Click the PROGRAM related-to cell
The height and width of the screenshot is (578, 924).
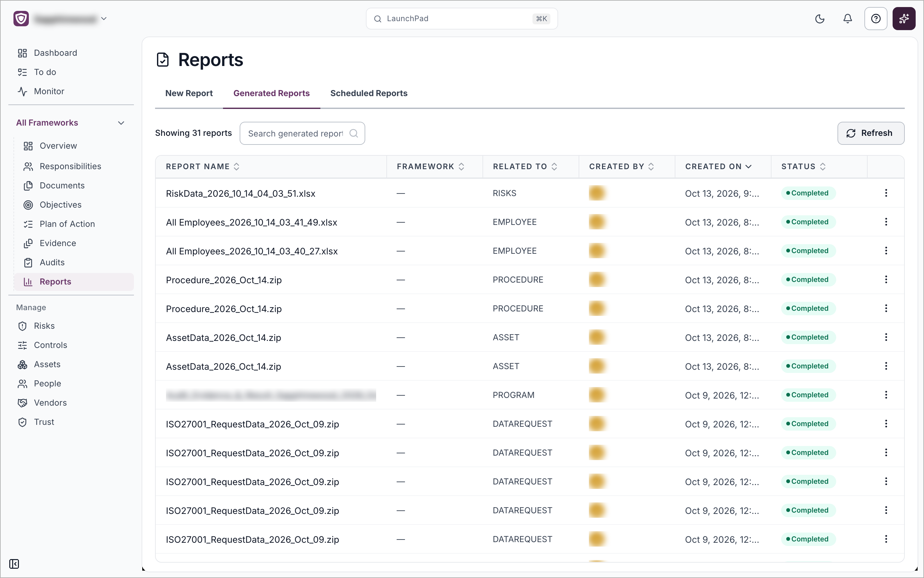(513, 395)
